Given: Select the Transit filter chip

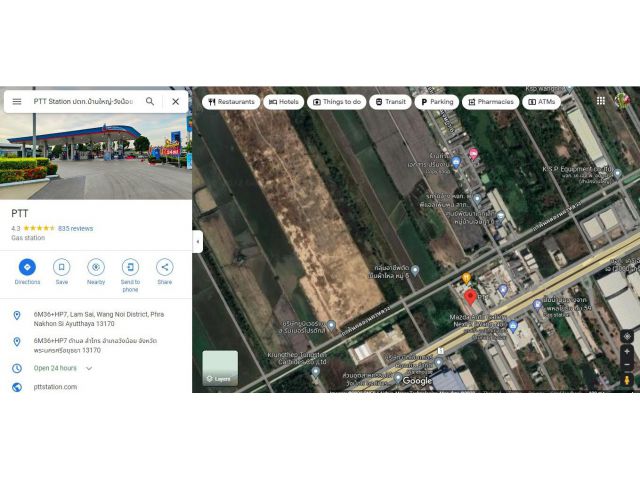Looking at the screenshot, I should point(390,102).
